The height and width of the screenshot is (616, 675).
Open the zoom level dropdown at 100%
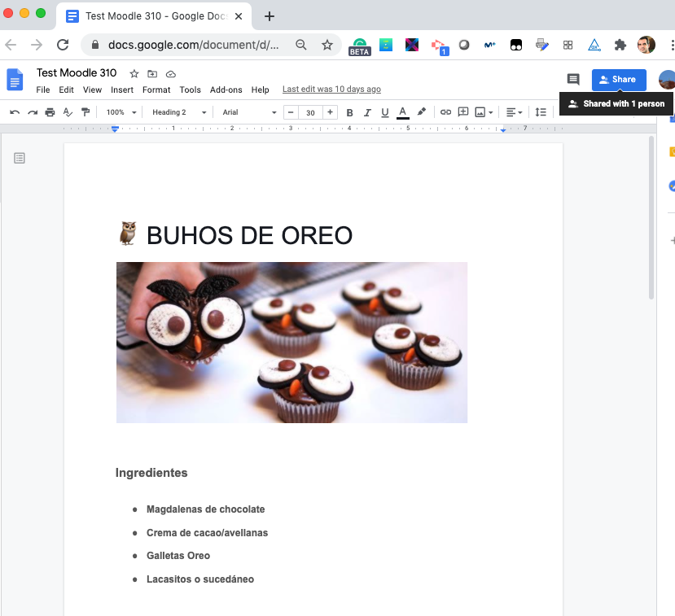coord(121,112)
